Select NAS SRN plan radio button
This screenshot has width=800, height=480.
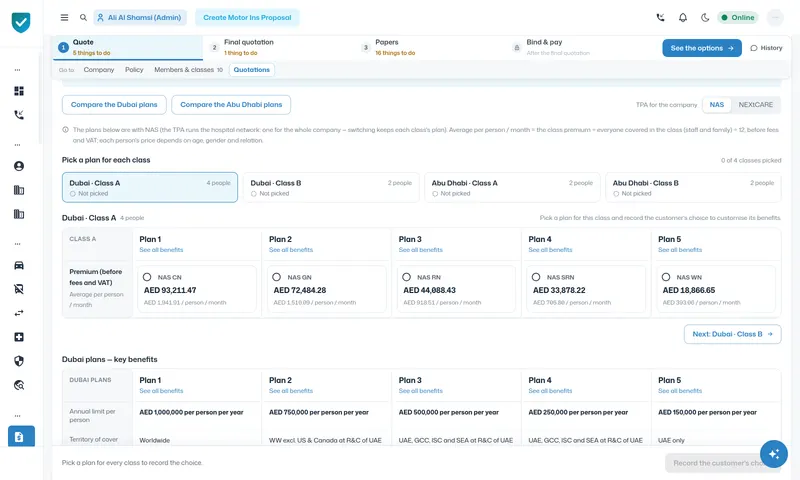pyautogui.click(x=536, y=277)
